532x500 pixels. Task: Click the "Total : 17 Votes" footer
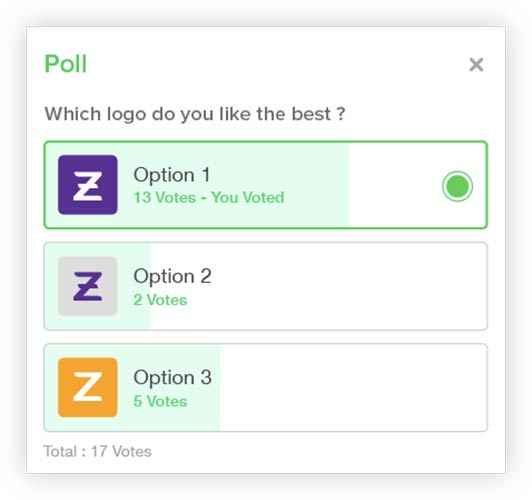click(x=98, y=451)
